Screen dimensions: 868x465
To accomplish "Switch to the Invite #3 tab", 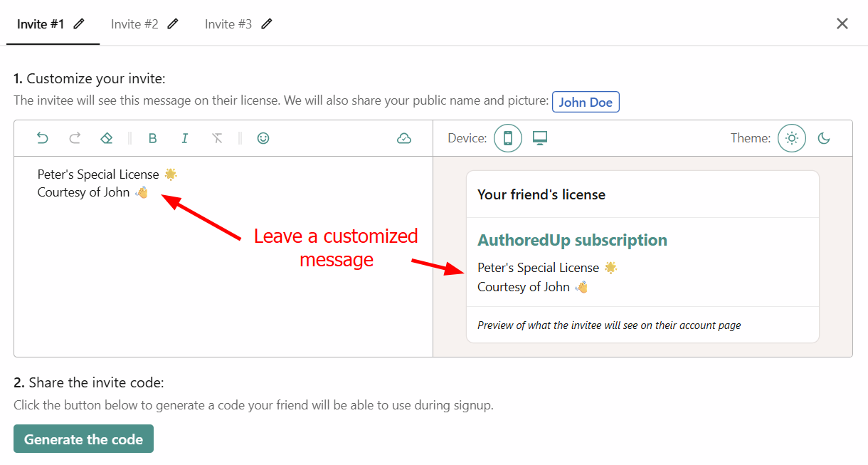I will click(228, 24).
